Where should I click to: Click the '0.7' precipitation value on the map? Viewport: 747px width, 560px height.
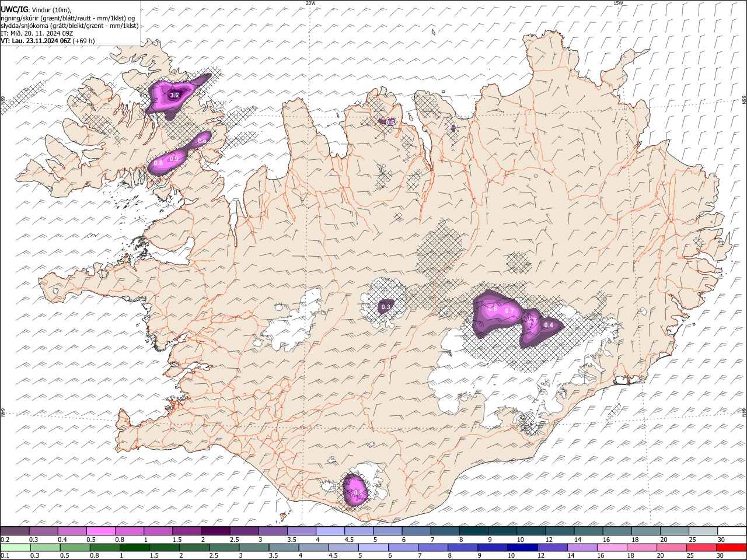click(x=509, y=311)
